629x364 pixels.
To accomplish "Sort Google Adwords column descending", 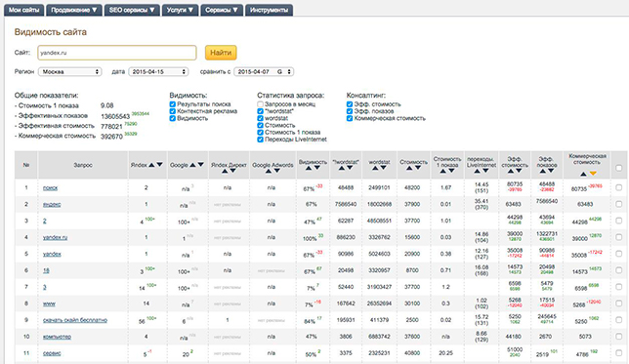I will pyautogui.click(x=276, y=171).
